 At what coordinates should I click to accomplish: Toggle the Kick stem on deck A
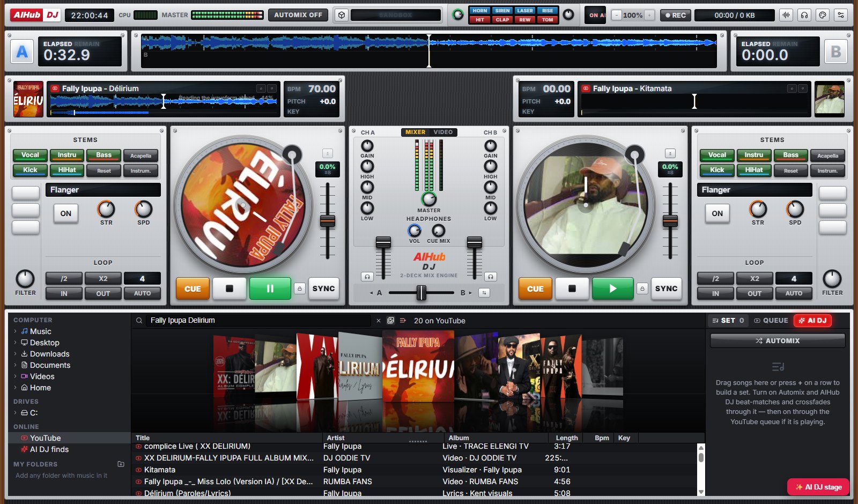30,170
